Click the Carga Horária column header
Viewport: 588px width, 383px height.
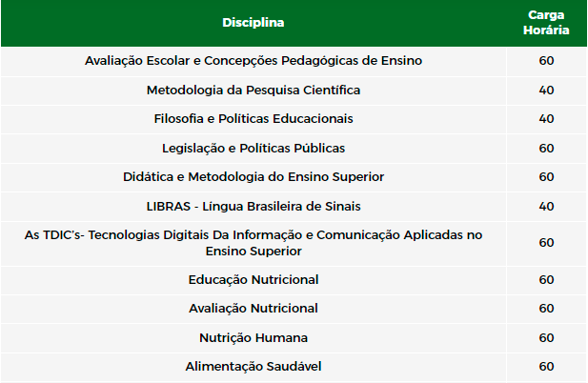(x=546, y=23)
